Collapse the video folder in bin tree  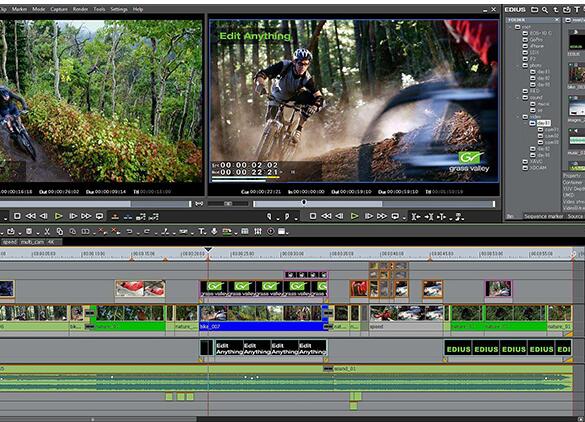coord(519,117)
